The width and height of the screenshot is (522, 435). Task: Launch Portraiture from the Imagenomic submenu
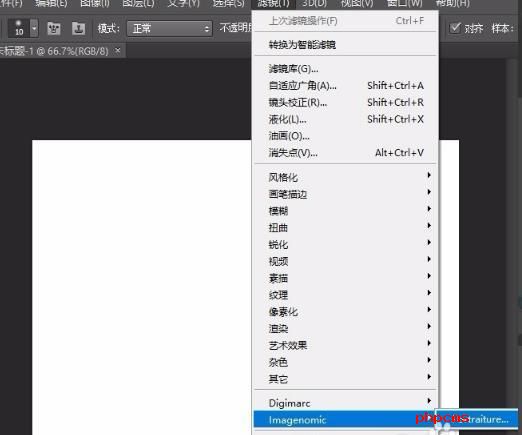tap(477, 419)
